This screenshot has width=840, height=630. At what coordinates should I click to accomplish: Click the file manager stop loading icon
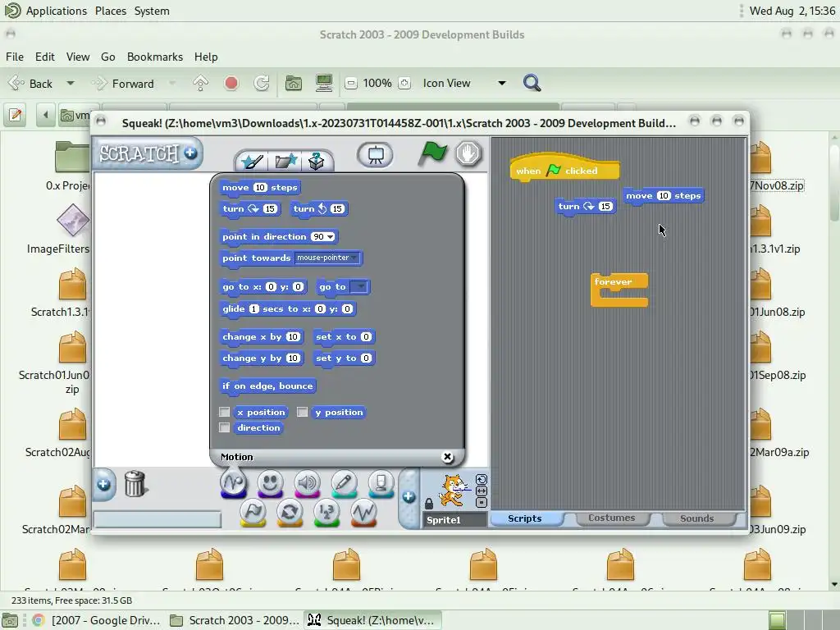231,83
